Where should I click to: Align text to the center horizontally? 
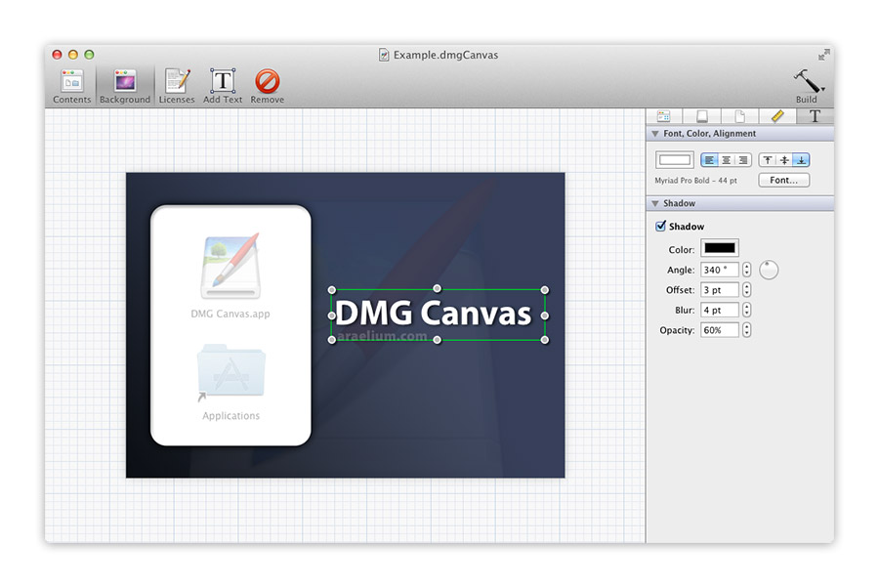click(x=726, y=160)
